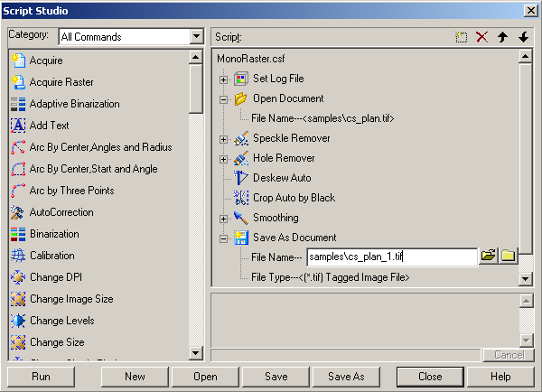
Task: Click the command list scrollbar down arrow
Action: point(196,353)
